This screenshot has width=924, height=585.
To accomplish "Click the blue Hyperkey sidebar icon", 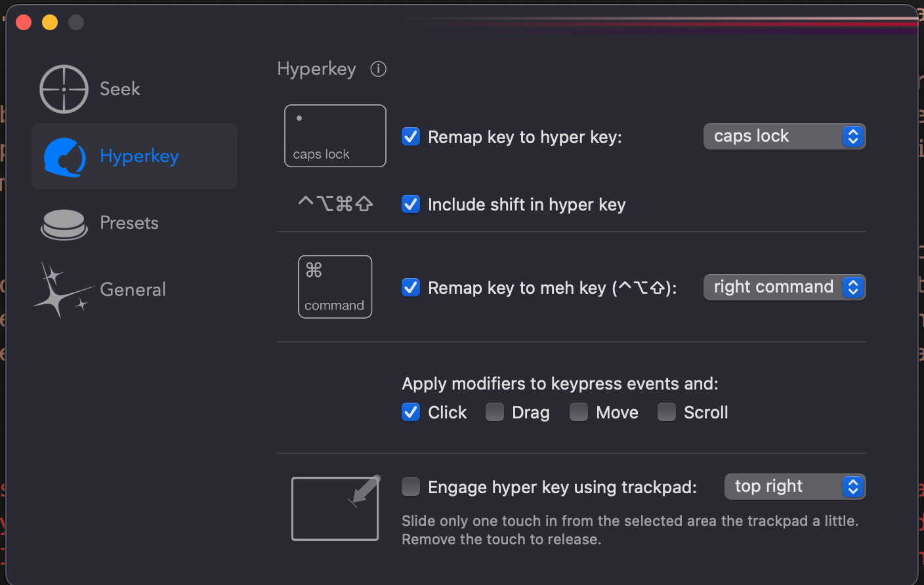I will (x=64, y=157).
